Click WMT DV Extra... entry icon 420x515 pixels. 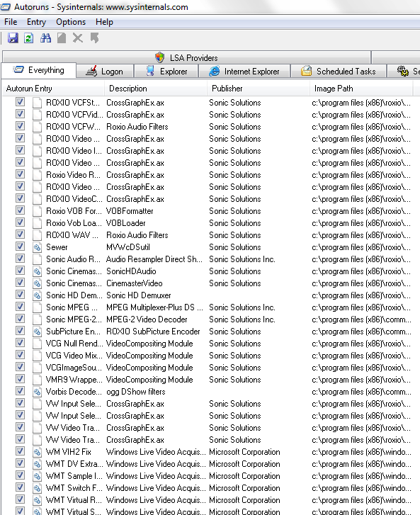click(x=37, y=464)
